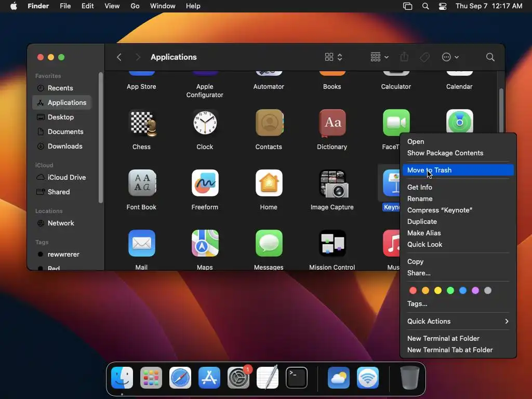Click the Dictionary app icon

(x=332, y=123)
